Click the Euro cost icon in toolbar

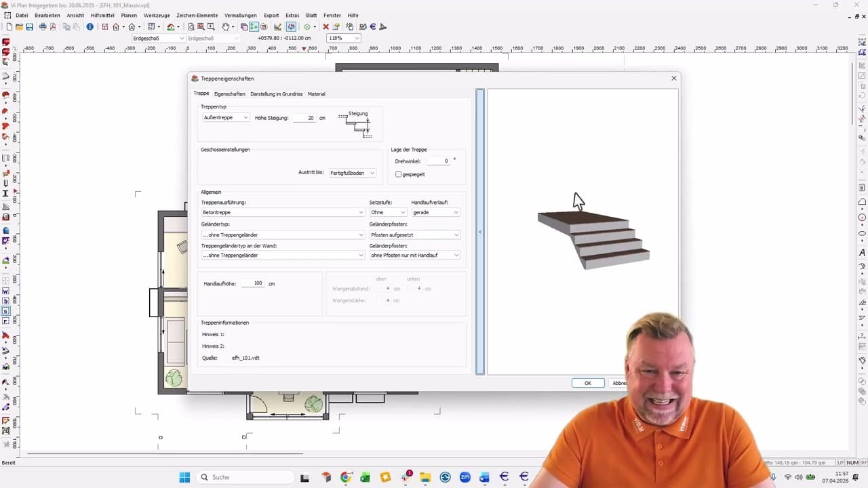373,27
